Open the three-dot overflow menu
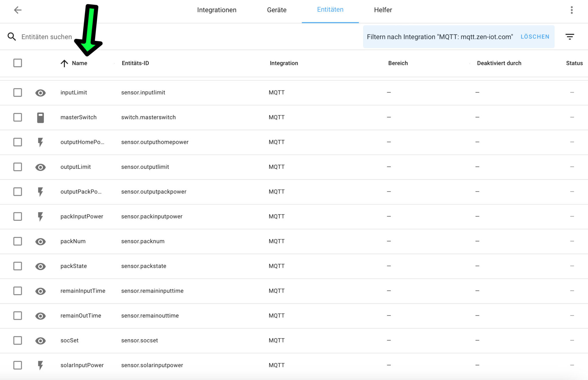588x380 pixels. pyautogui.click(x=572, y=10)
